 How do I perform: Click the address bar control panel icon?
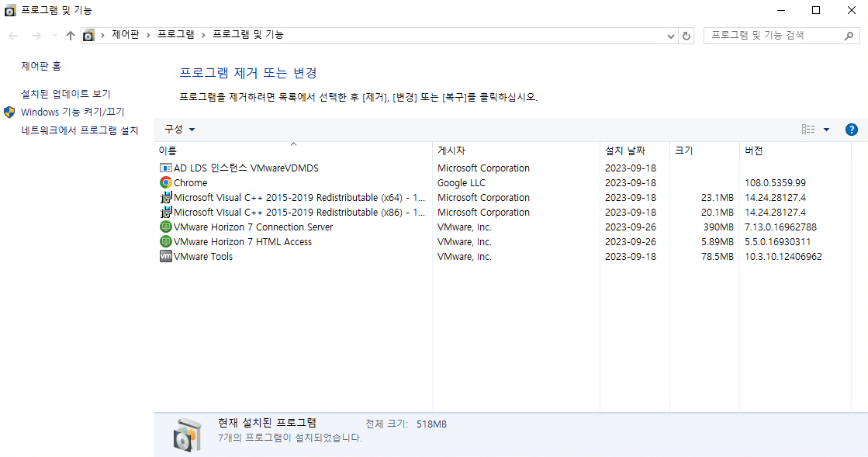coord(88,36)
